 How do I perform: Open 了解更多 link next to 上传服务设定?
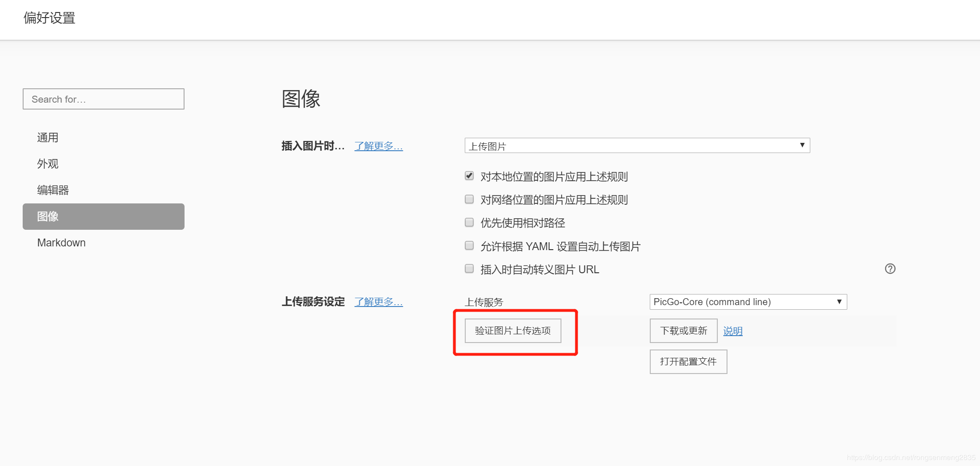(x=378, y=301)
